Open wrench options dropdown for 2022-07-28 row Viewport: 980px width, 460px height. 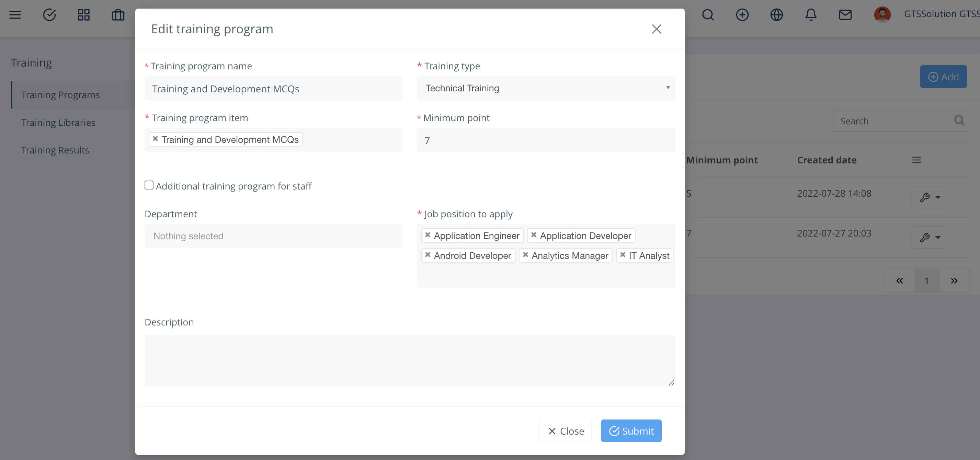click(930, 197)
